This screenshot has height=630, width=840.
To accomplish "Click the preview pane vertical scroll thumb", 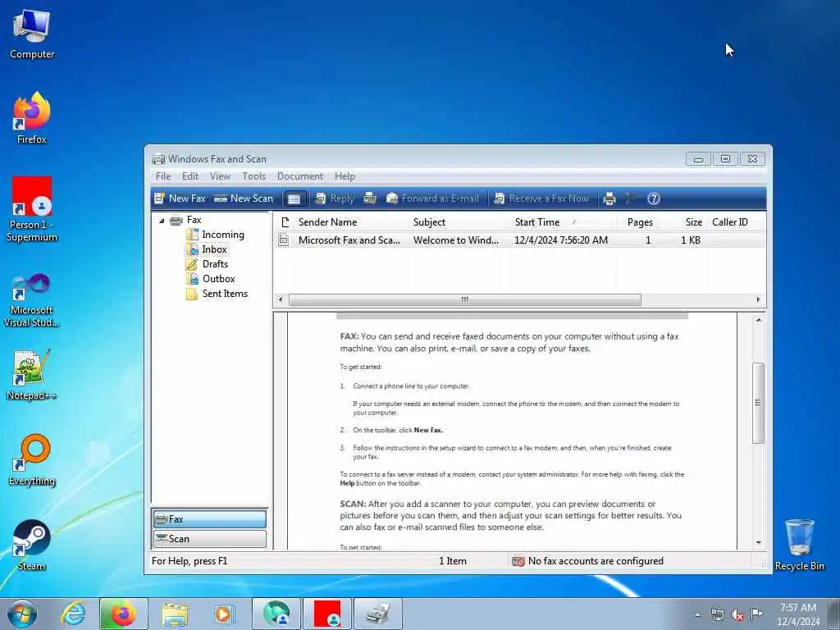I will (758, 403).
